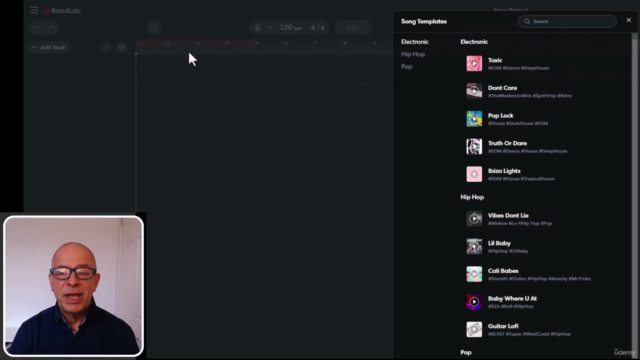Play the Guitar Lofi template preview
This screenshot has height=360, width=640.
tap(474, 330)
